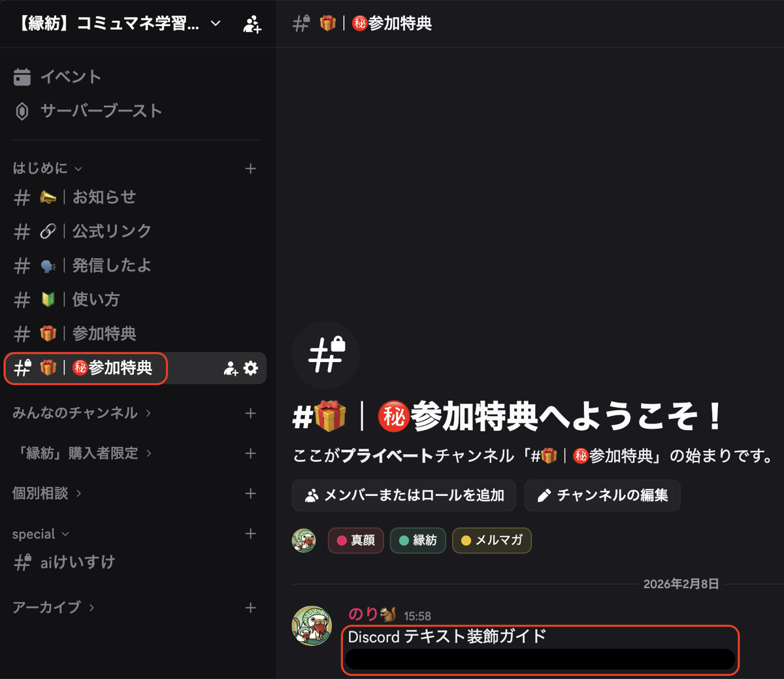Click the 2026年2月8日 date divider label
This screenshot has height=679, width=784.
pyautogui.click(x=681, y=584)
